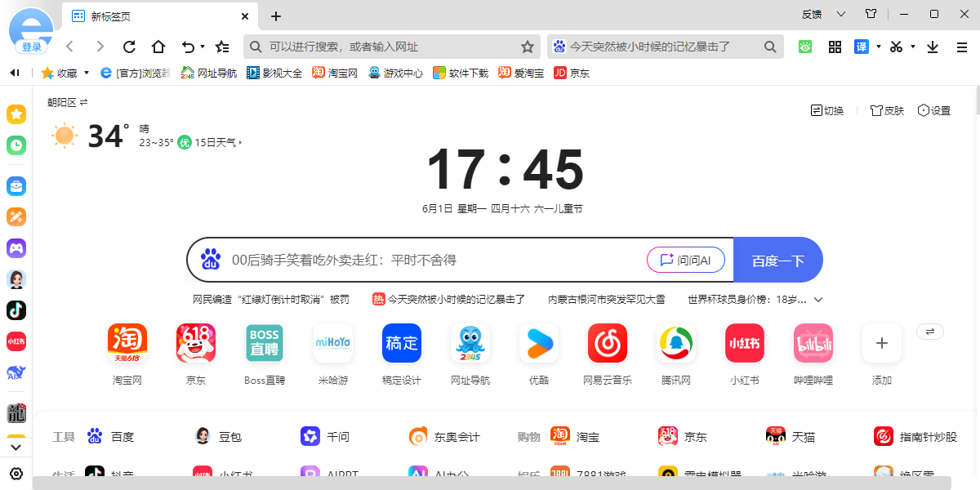The width and height of the screenshot is (980, 490).
Task: Open the red 小红书 sidebar icon
Action: (16, 341)
